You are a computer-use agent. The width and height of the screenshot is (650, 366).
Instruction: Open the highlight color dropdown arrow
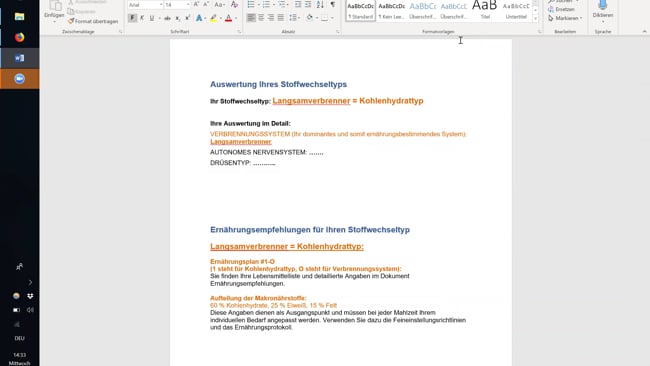(221, 18)
